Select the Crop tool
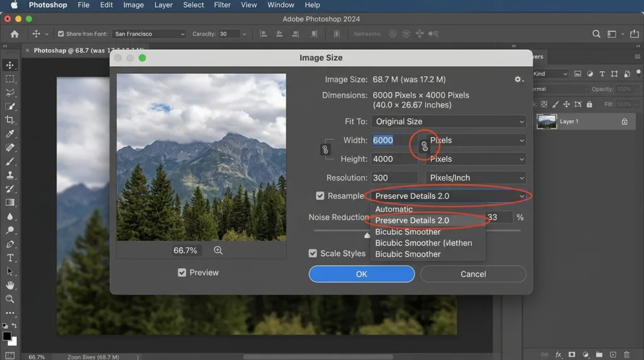 point(10,120)
